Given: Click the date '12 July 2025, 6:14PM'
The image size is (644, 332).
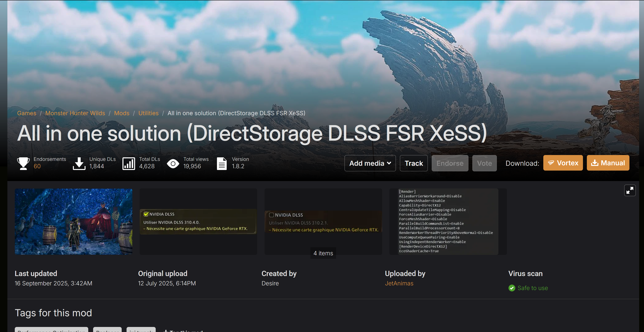Looking at the screenshot, I should 167,283.
